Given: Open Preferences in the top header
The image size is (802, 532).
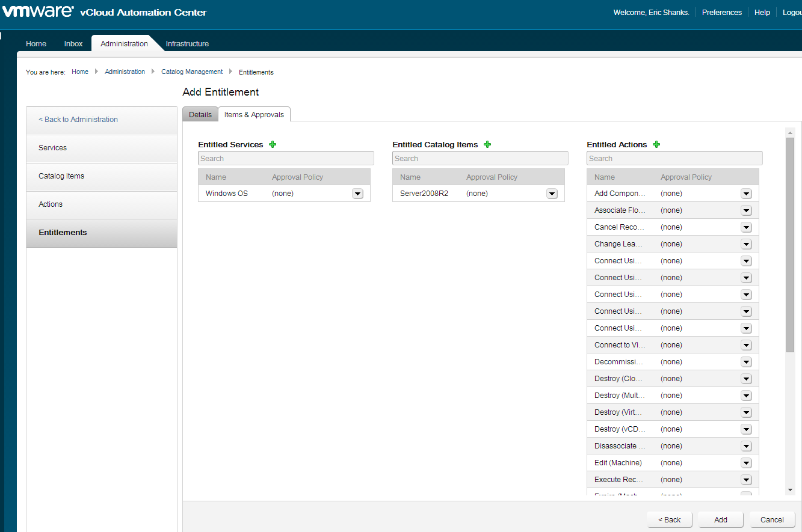Looking at the screenshot, I should [721, 13].
